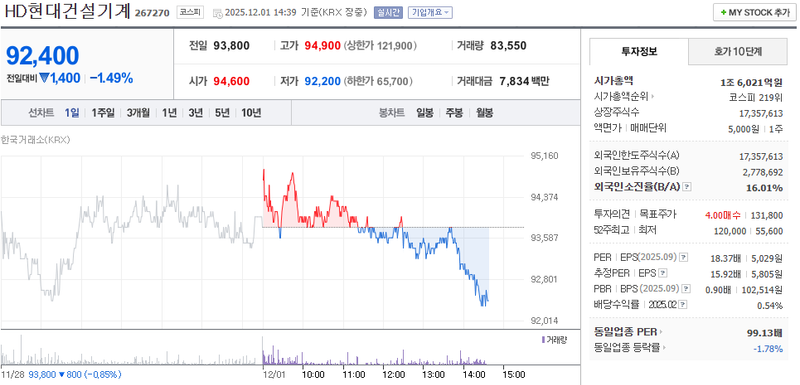The width and height of the screenshot is (800, 385).
Task: Select the 3년 line chart range
Action: click(x=195, y=113)
